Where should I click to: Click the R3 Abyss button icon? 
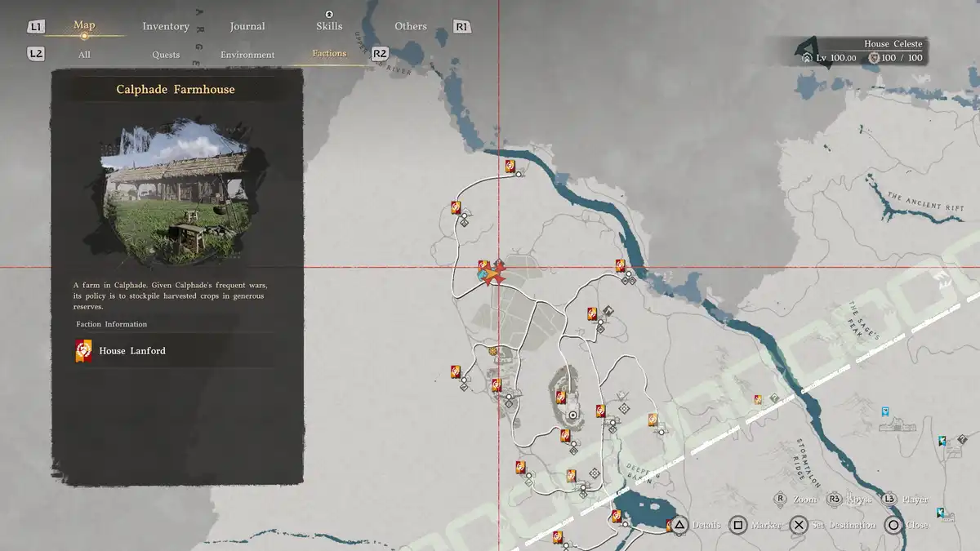tap(834, 499)
